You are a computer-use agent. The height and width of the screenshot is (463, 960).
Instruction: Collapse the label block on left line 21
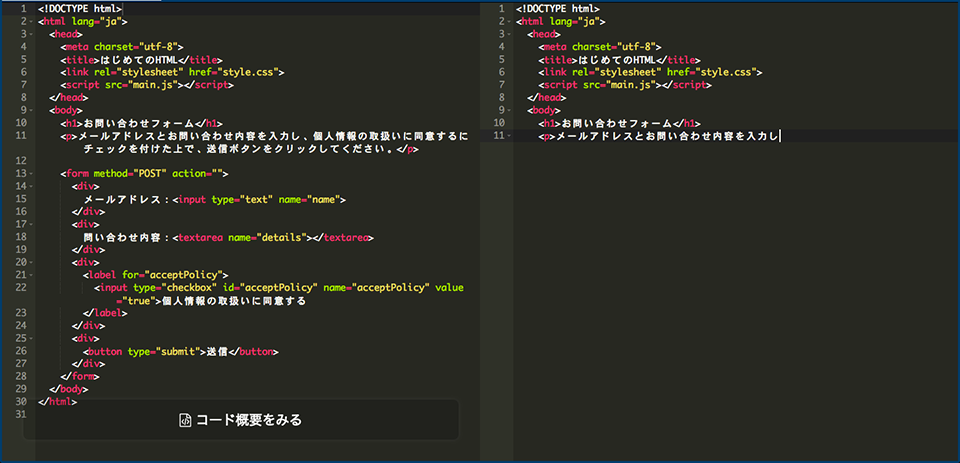[x=30, y=275]
